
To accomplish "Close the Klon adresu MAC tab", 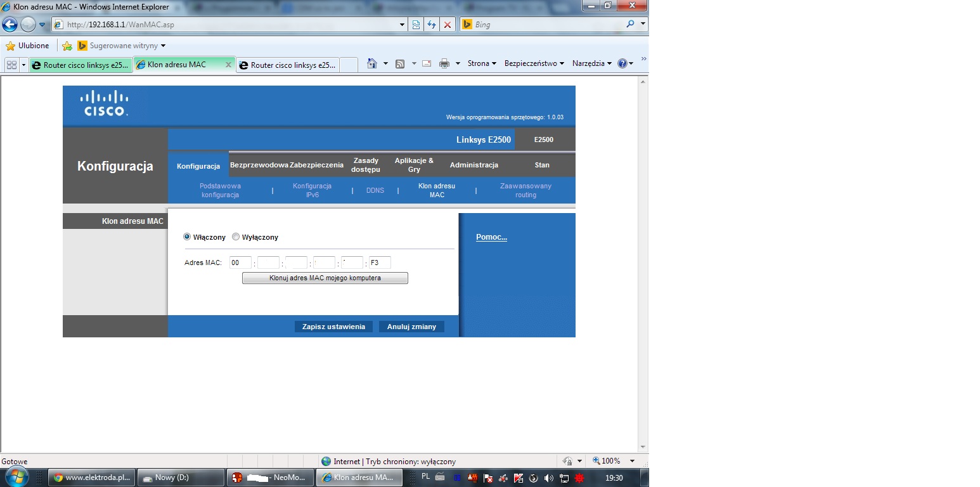I will click(228, 65).
